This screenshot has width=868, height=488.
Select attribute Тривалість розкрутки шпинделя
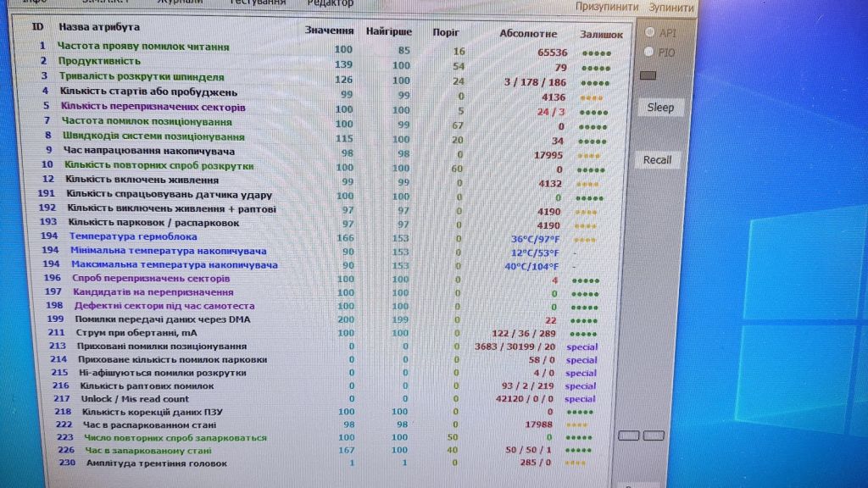(x=142, y=77)
